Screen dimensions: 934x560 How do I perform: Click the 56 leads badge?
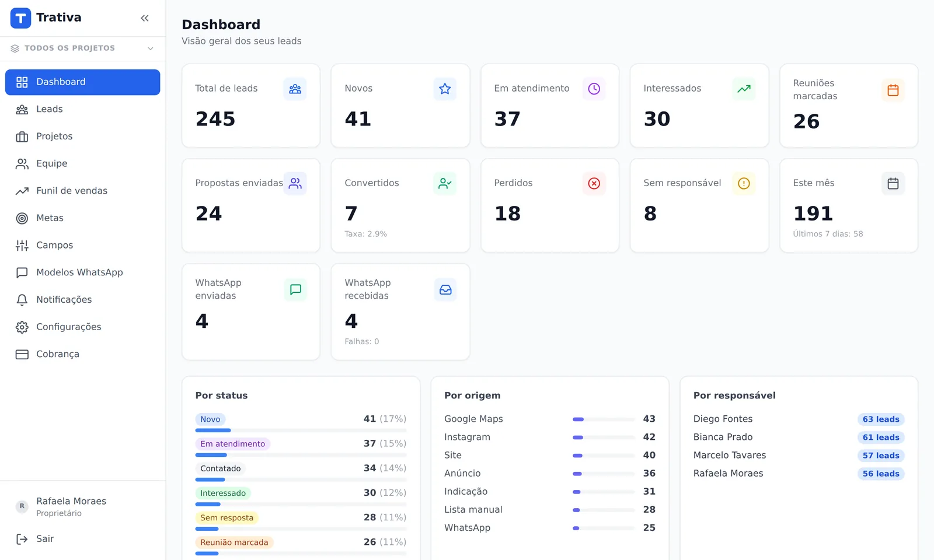(x=881, y=474)
